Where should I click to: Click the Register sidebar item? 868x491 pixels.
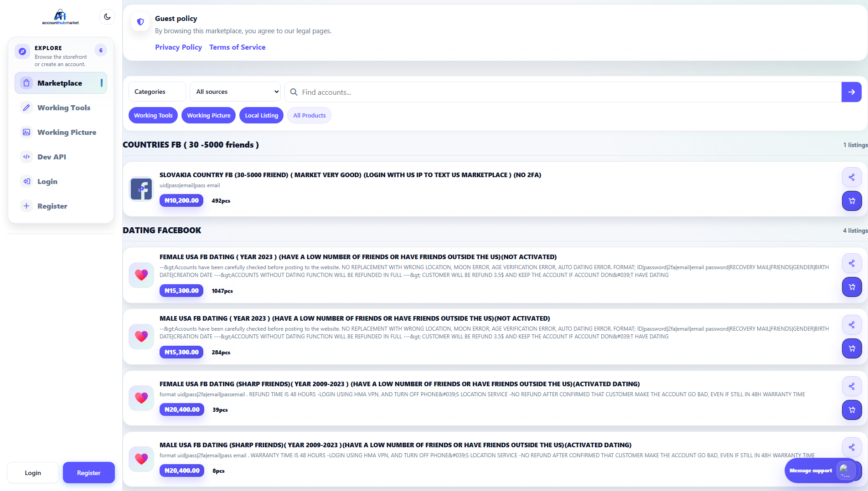(x=61, y=206)
